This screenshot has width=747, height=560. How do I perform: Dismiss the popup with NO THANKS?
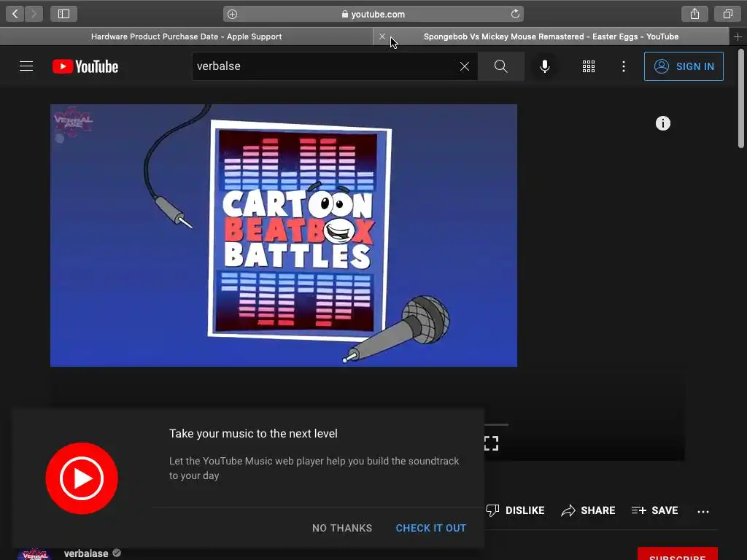342,528
